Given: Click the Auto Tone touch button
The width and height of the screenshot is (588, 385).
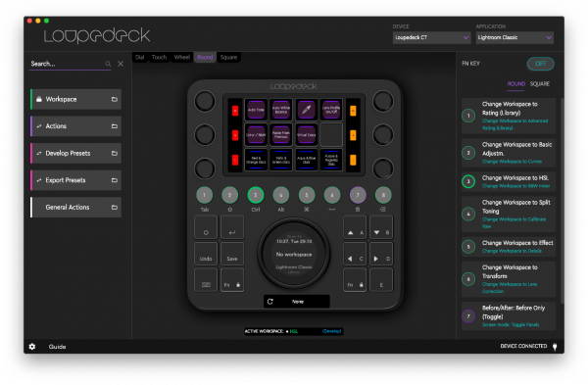Looking at the screenshot, I should (x=256, y=110).
